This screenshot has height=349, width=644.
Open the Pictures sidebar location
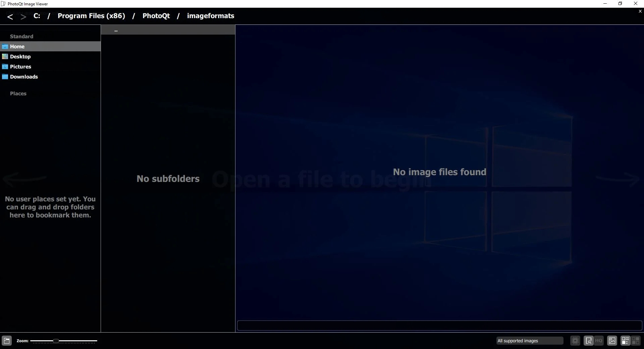point(20,67)
